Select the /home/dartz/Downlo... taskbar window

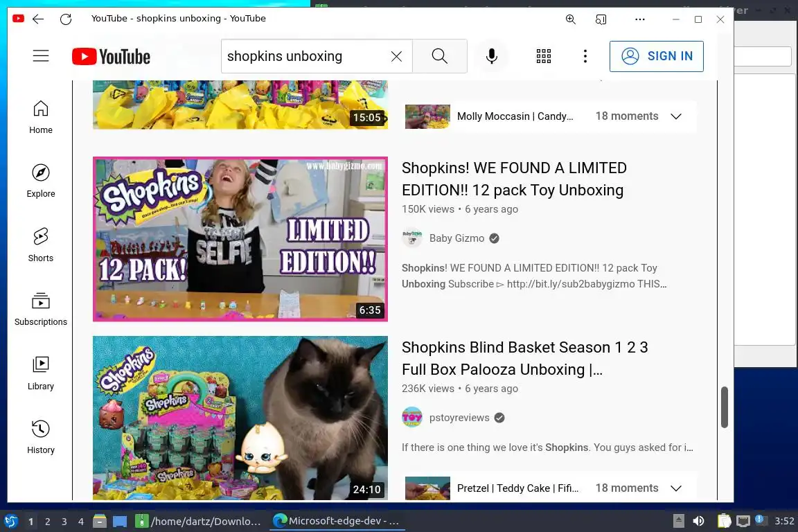point(199,522)
